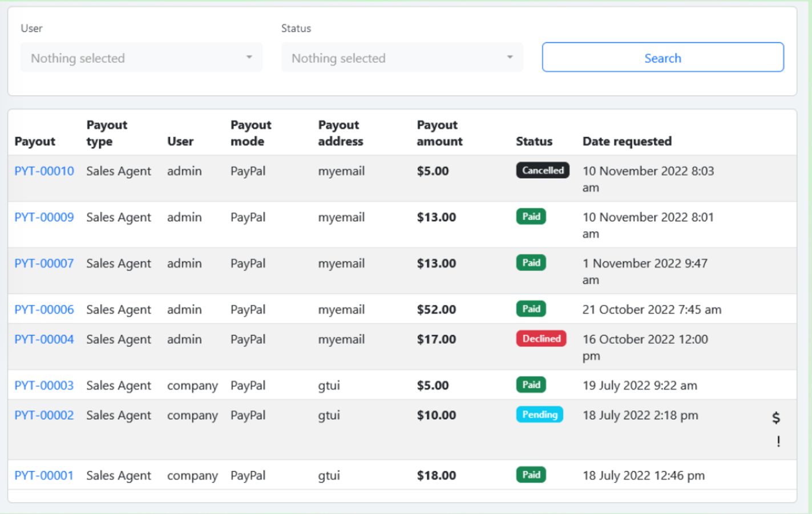Open the User filter dropdown
The image size is (812, 514).
[x=142, y=58]
